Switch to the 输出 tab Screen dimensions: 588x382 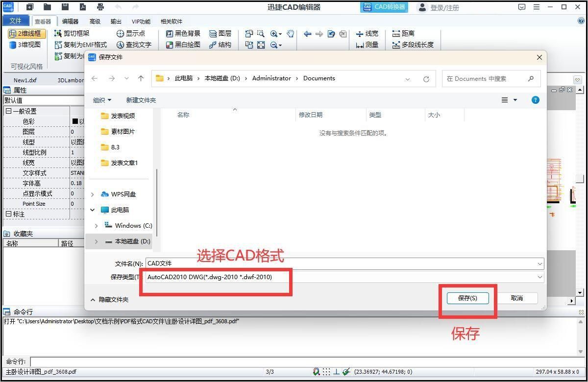tap(116, 21)
